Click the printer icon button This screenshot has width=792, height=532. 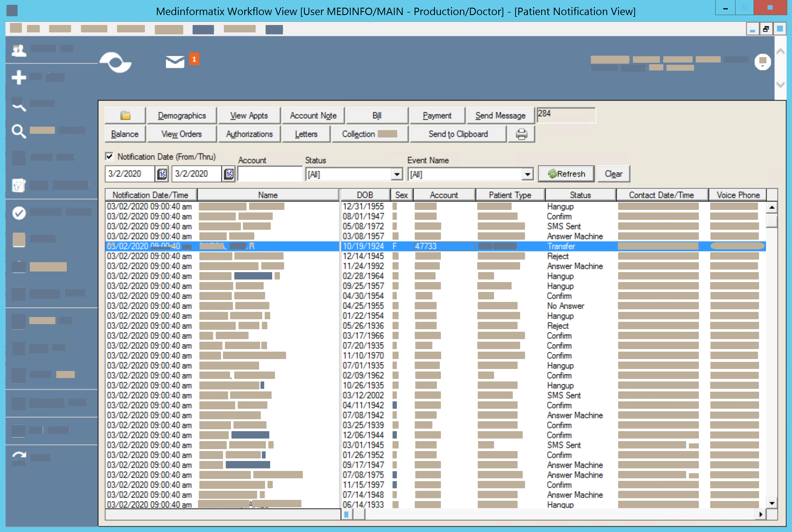521,134
